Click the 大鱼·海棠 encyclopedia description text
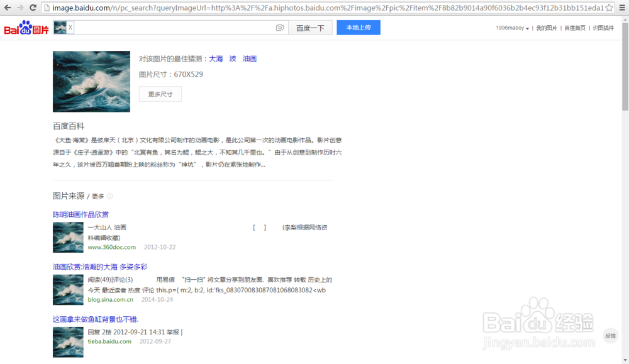The width and height of the screenshot is (629, 364). click(x=198, y=152)
